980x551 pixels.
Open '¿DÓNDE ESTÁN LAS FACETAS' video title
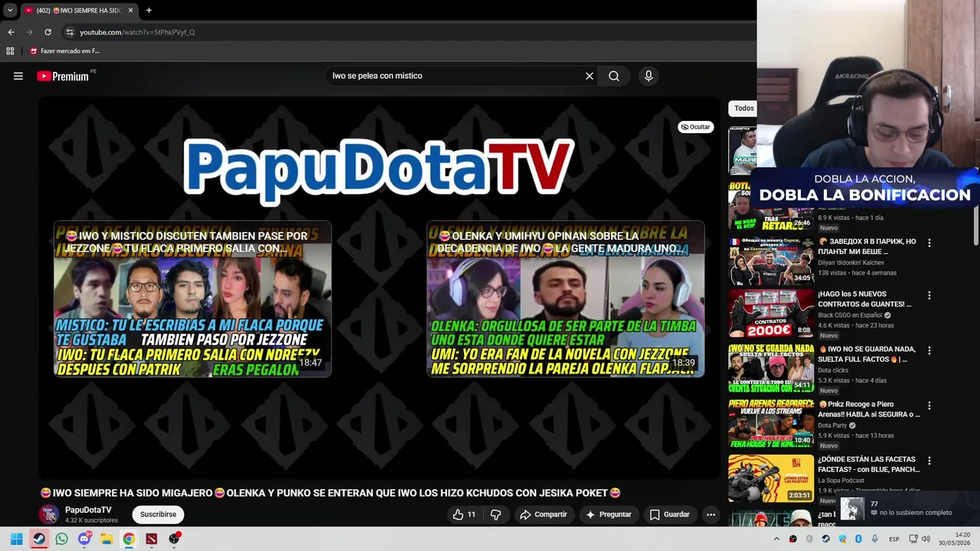point(869,465)
